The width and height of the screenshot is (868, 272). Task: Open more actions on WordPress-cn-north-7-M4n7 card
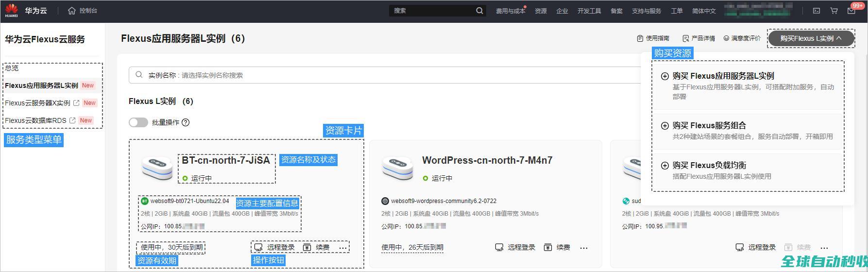584,248
